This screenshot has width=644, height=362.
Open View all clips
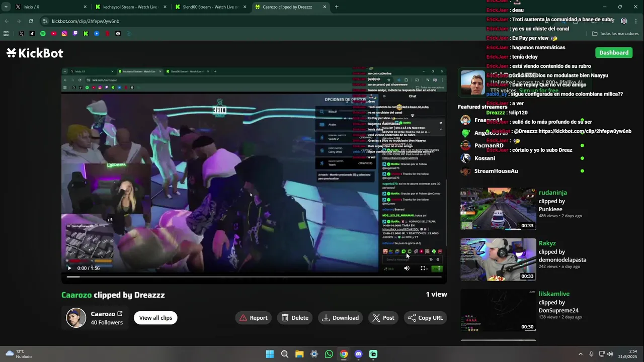155,318
